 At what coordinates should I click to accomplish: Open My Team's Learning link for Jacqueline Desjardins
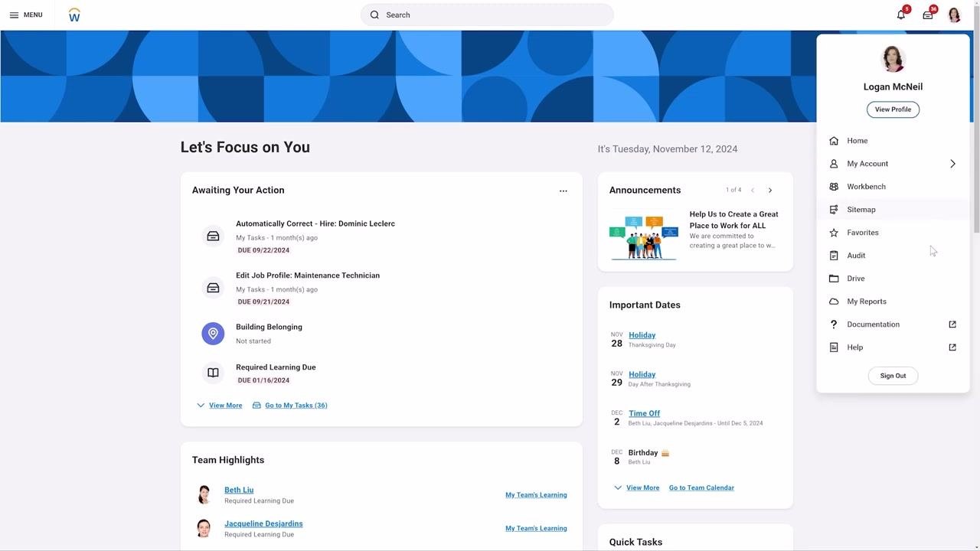click(536, 528)
